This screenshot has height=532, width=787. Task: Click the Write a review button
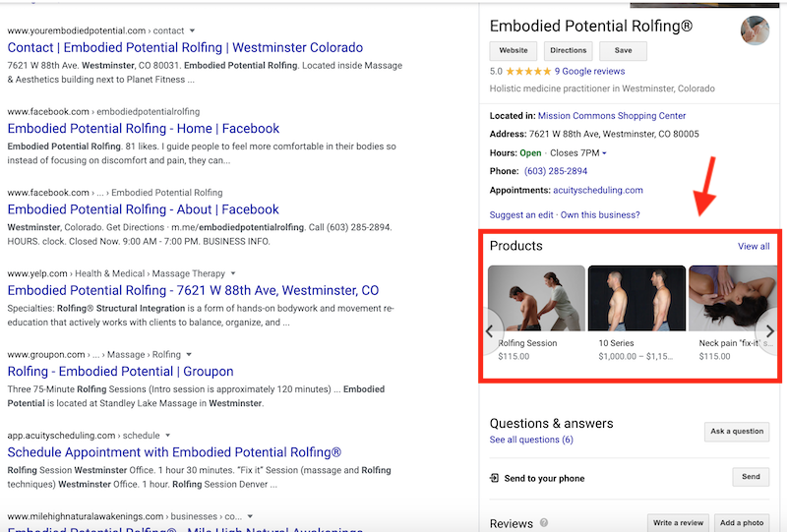click(676, 522)
